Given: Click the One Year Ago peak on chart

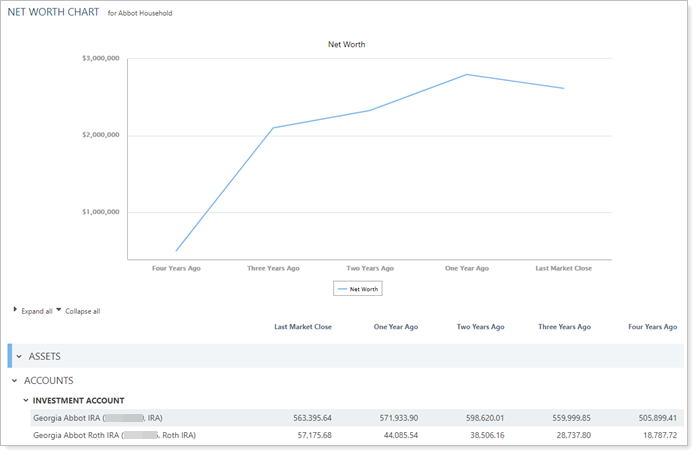Looking at the screenshot, I should pos(466,74).
